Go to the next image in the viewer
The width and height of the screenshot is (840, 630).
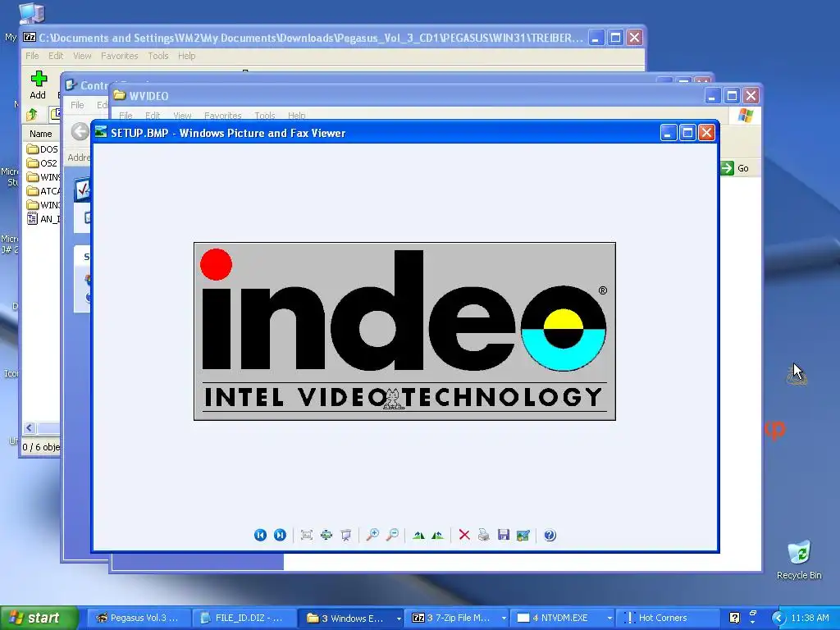pyautogui.click(x=280, y=535)
